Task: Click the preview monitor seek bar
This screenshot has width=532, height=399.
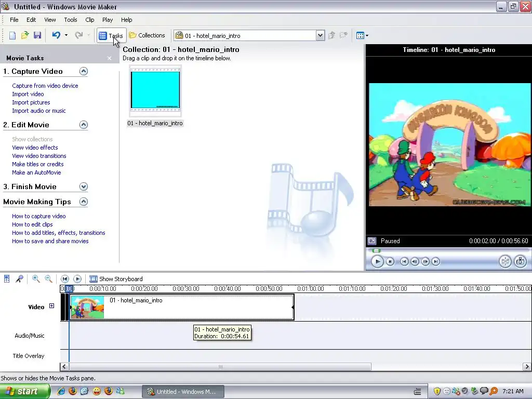Action: point(448,251)
